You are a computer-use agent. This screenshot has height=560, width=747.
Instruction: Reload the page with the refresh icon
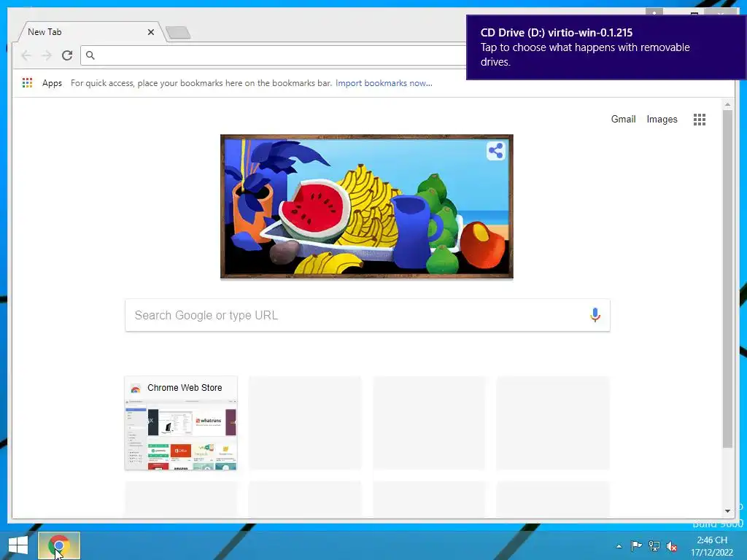[x=67, y=55]
